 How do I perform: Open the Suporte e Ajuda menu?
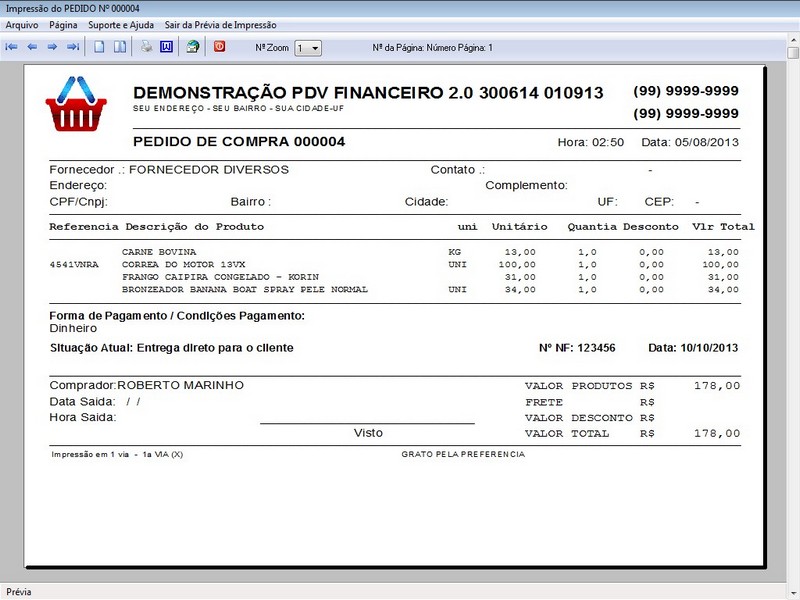point(121,24)
